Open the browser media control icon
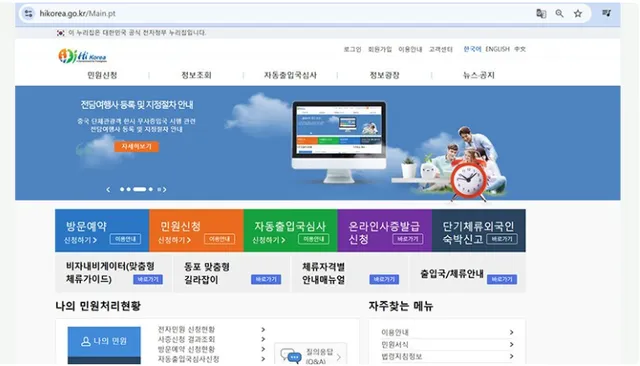 click(607, 13)
